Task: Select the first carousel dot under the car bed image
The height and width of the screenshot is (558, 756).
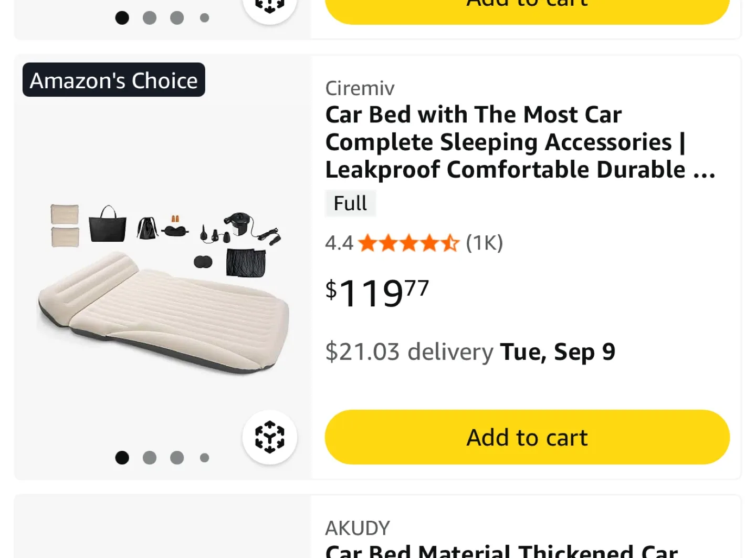Action: point(122,457)
